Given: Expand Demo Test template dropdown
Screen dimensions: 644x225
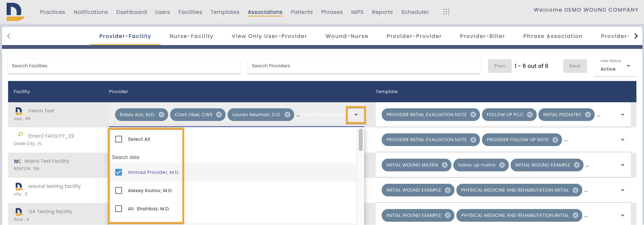Looking at the screenshot, I should click(x=623, y=115).
